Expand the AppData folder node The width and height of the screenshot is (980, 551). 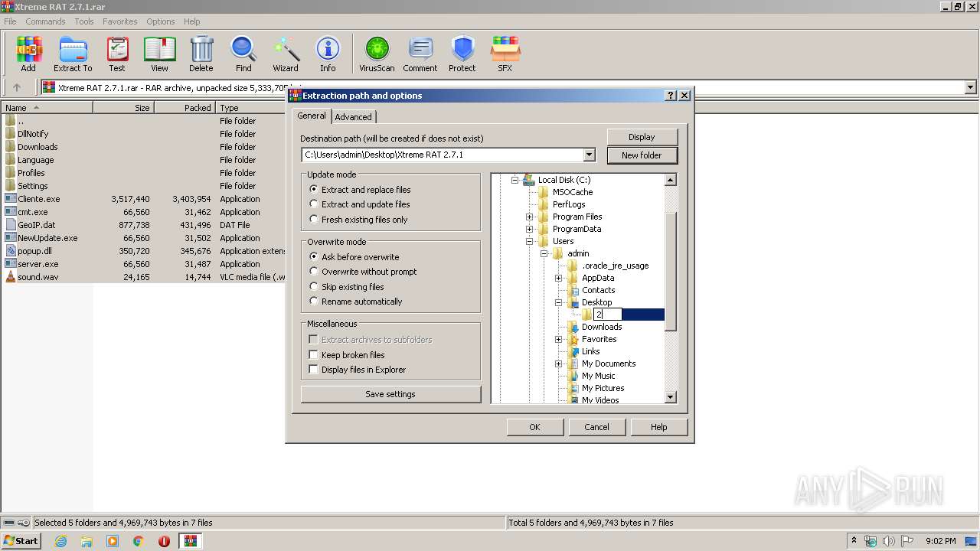click(558, 278)
